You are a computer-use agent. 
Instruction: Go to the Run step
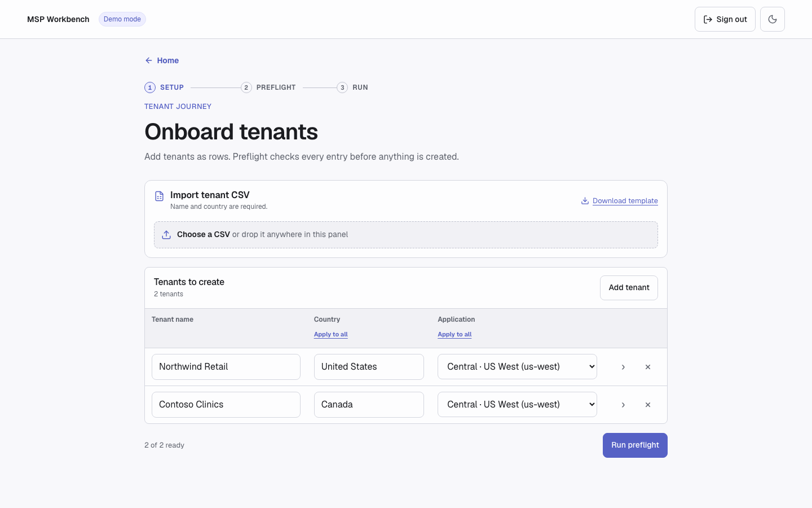[x=352, y=87]
